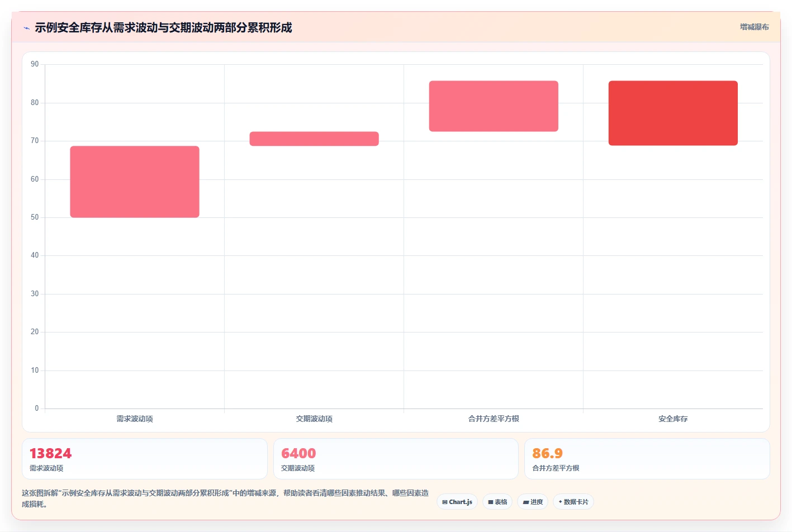Click the 进度 tag chip
The height and width of the screenshot is (532, 792).
pyautogui.click(x=533, y=502)
